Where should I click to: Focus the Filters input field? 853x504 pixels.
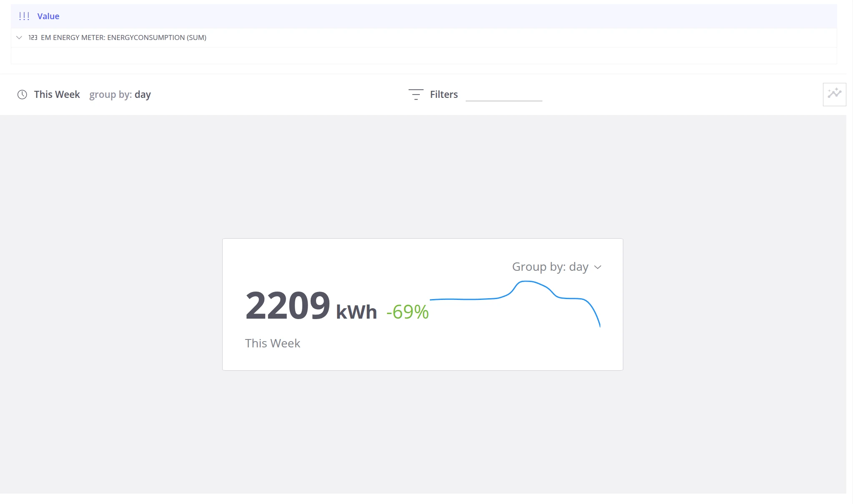click(504, 95)
